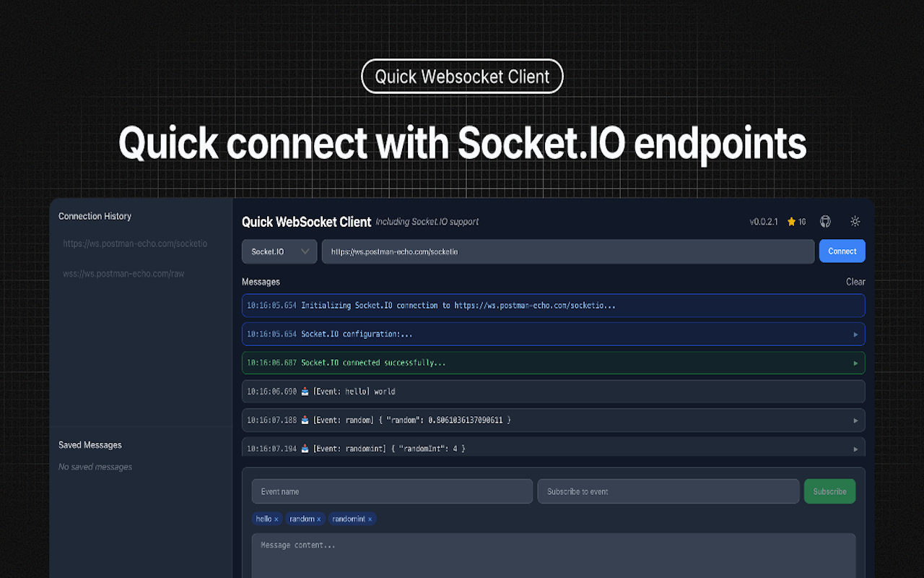Expand the random event message row
Viewport: 924px width, 578px height.
(x=856, y=420)
